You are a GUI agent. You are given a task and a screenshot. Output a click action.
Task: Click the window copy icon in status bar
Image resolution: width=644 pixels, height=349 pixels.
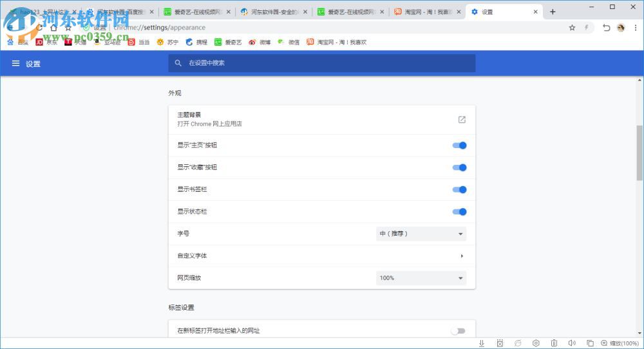coord(590,343)
